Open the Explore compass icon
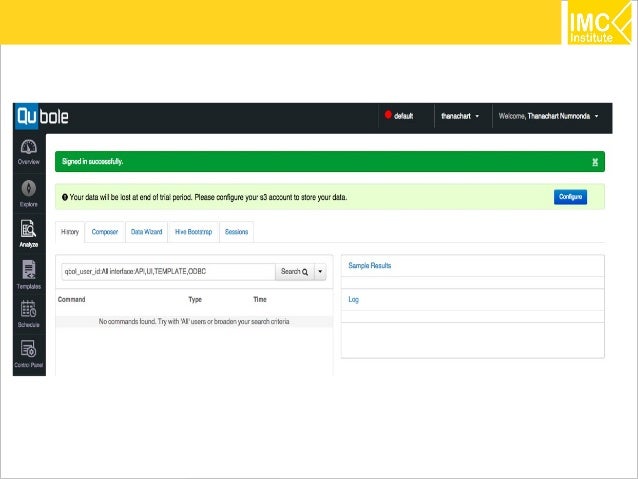 (x=28, y=193)
